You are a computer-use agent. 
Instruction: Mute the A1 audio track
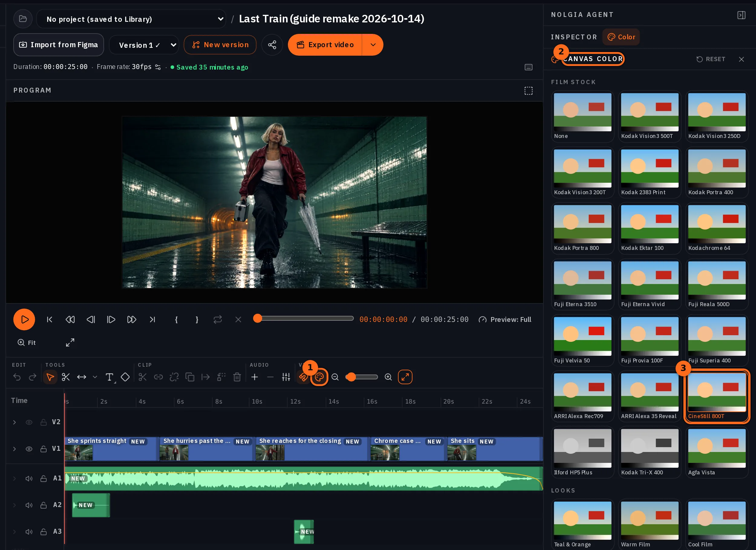(x=29, y=479)
